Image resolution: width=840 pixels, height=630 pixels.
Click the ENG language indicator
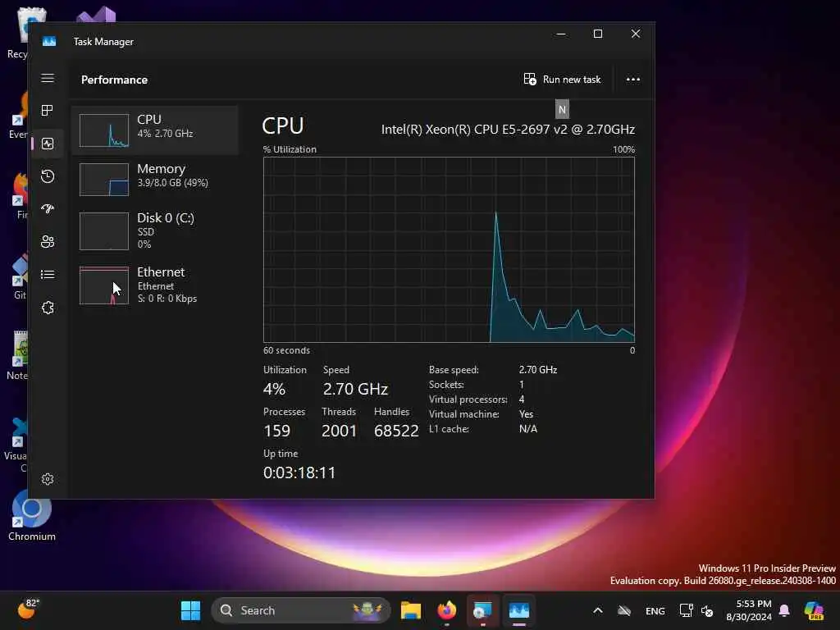tap(655, 610)
